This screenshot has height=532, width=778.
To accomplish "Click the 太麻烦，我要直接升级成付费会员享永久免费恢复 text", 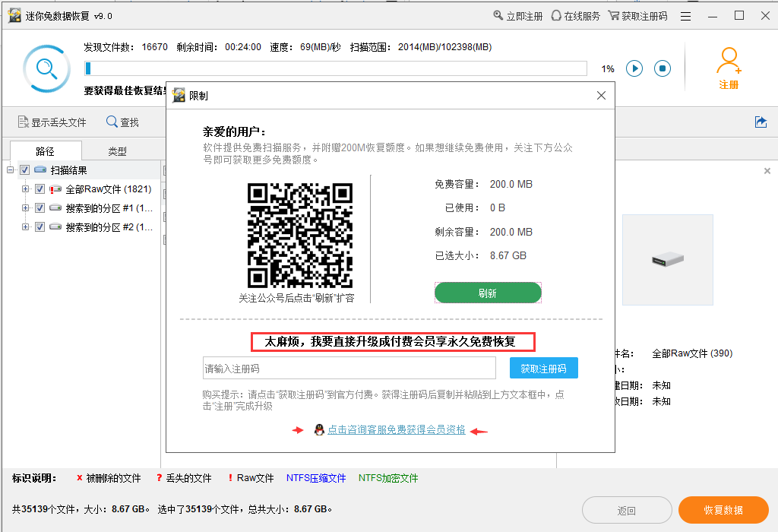I will (390, 341).
